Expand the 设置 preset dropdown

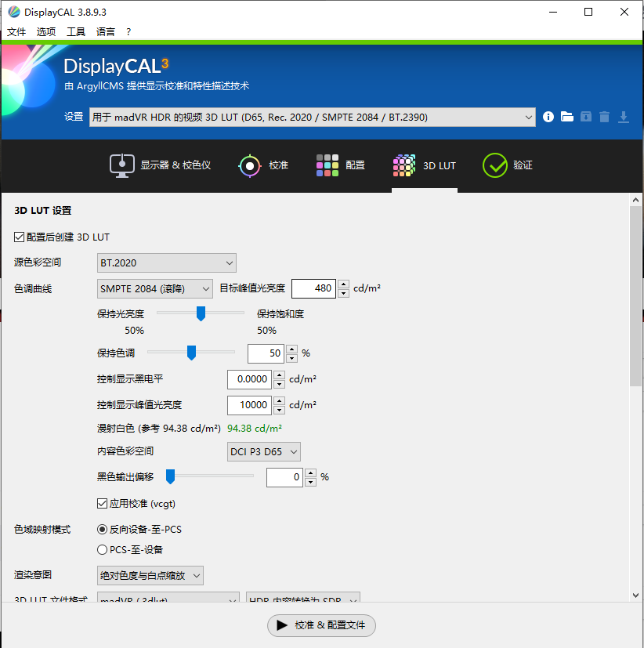tap(313, 118)
